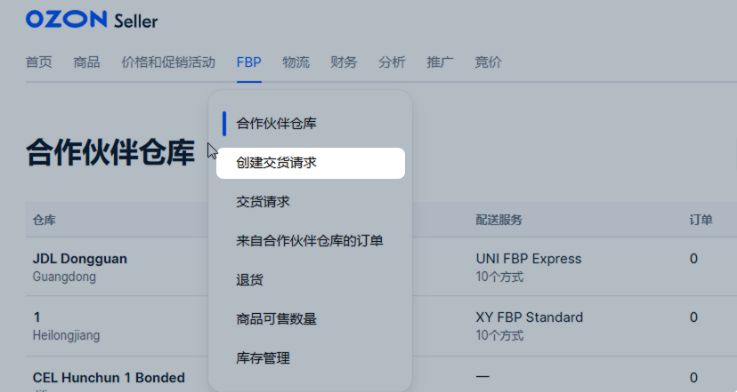This screenshot has width=737, height=392.
Task: Click UNI FBP Express delivery service
Action: [529, 259]
